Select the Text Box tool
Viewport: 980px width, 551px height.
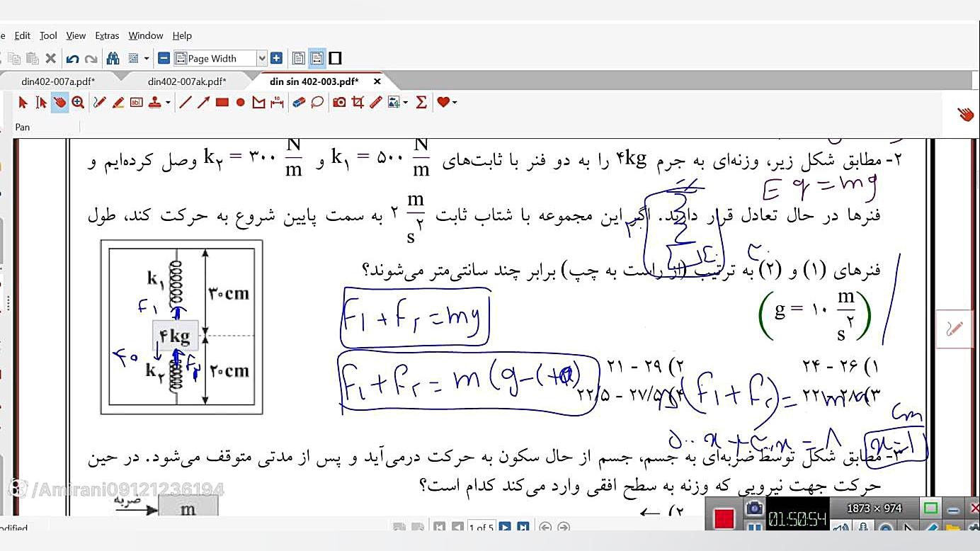coord(136,103)
